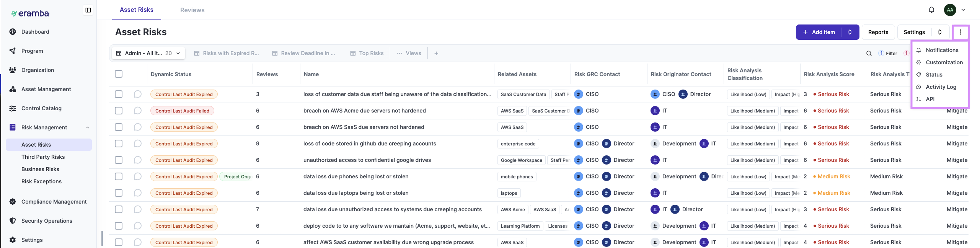
Task: Open Third Party Risks in sidebar
Action: point(43,157)
